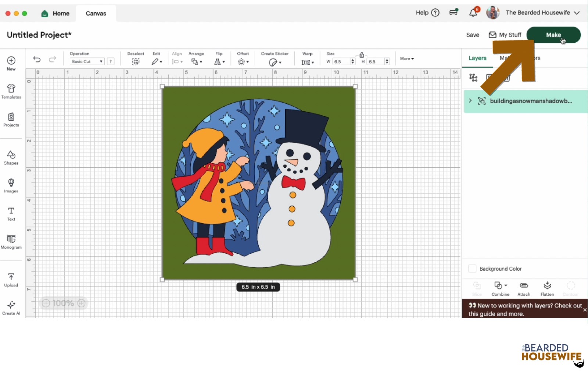Open notifications bell
Screen dimensions: 588x374
point(473,13)
